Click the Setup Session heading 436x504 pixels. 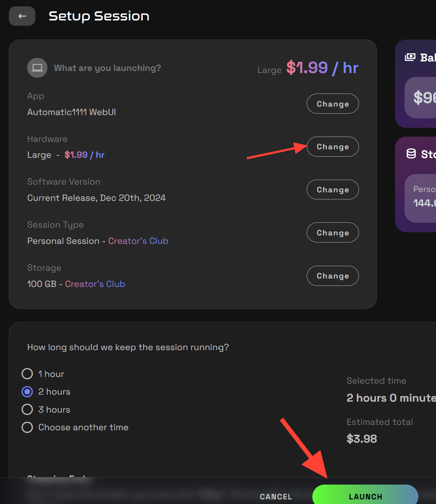tap(99, 16)
